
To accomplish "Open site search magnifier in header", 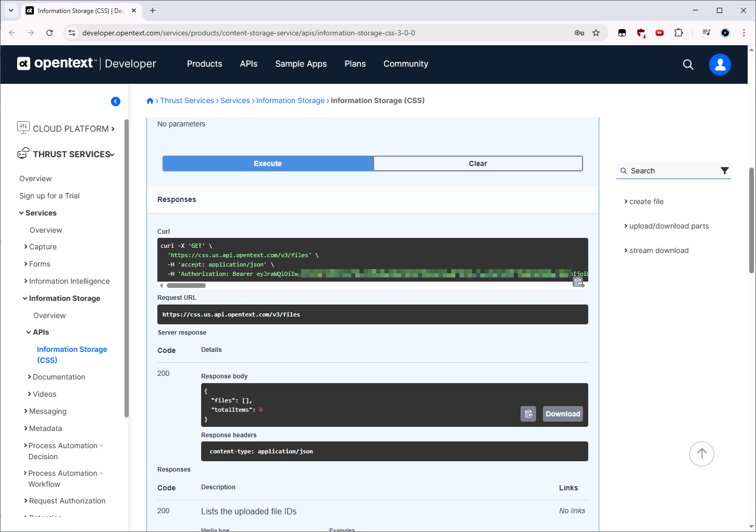I will click(x=688, y=65).
